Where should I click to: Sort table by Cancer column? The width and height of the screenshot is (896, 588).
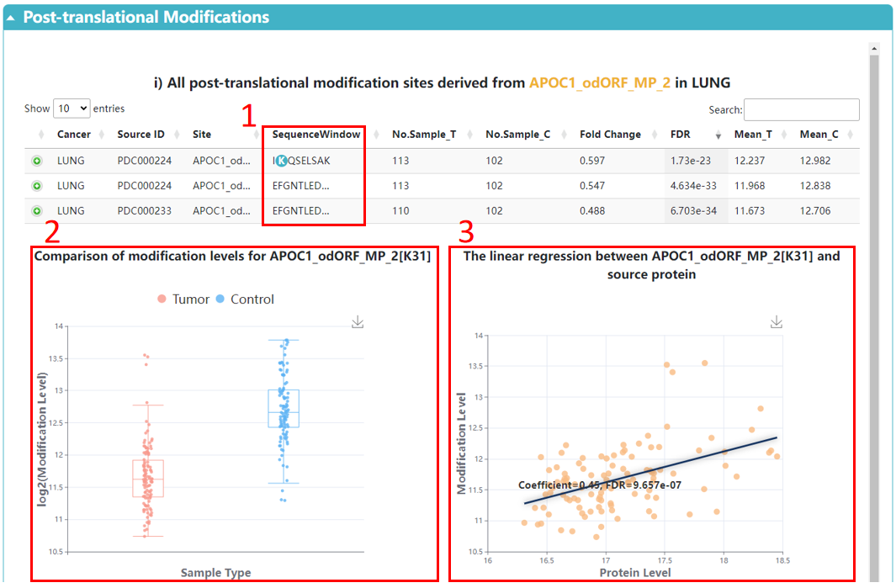73,135
